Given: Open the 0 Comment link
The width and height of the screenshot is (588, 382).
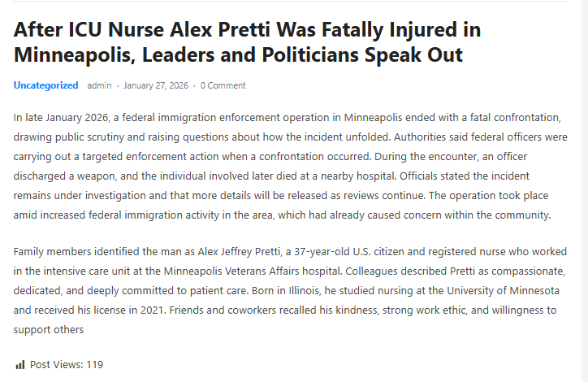Looking at the screenshot, I should [x=223, y=85].
